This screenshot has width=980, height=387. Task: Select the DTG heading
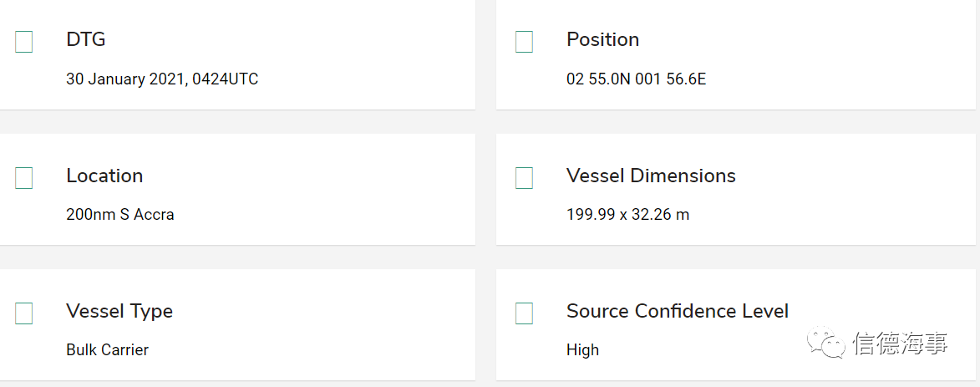(85, 39)
